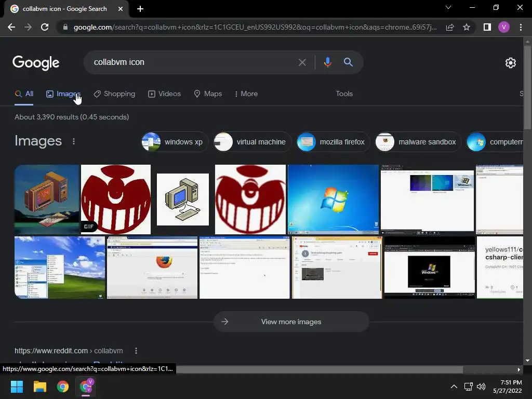The height and width of the screenshot is (399, 532).
Task: Close the collabvm icon Google Search tab
Action: 121,9
